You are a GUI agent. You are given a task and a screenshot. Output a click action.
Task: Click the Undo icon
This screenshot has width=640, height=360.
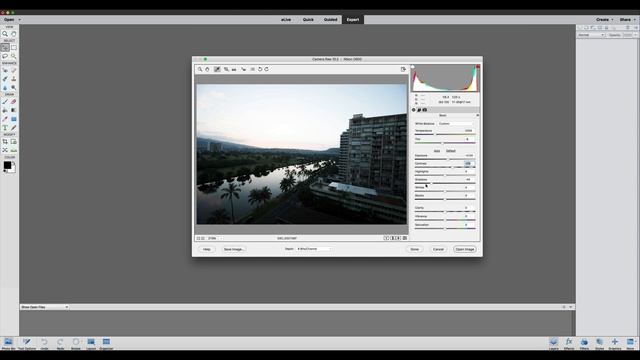(44, 344)
